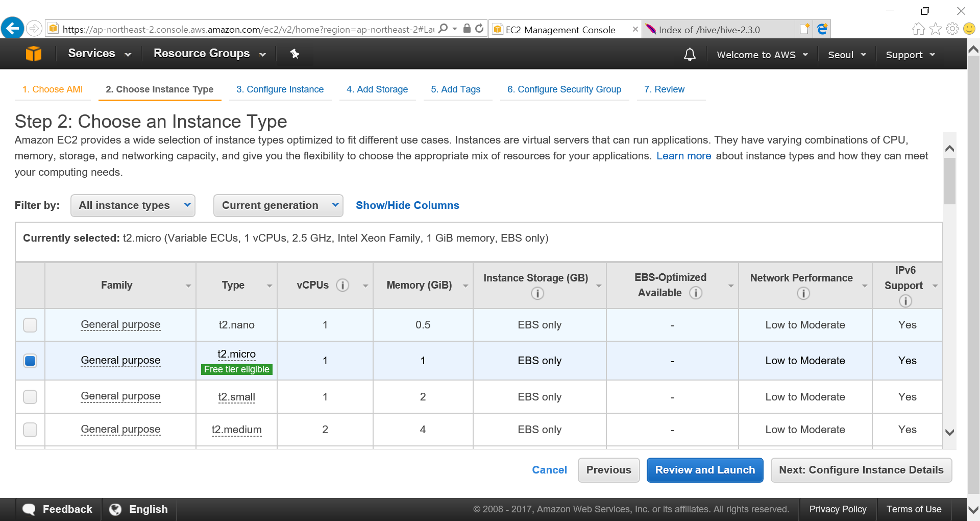Click the browser home icon
Viewport: 980px width, 521px height.
tap(919, 29)
